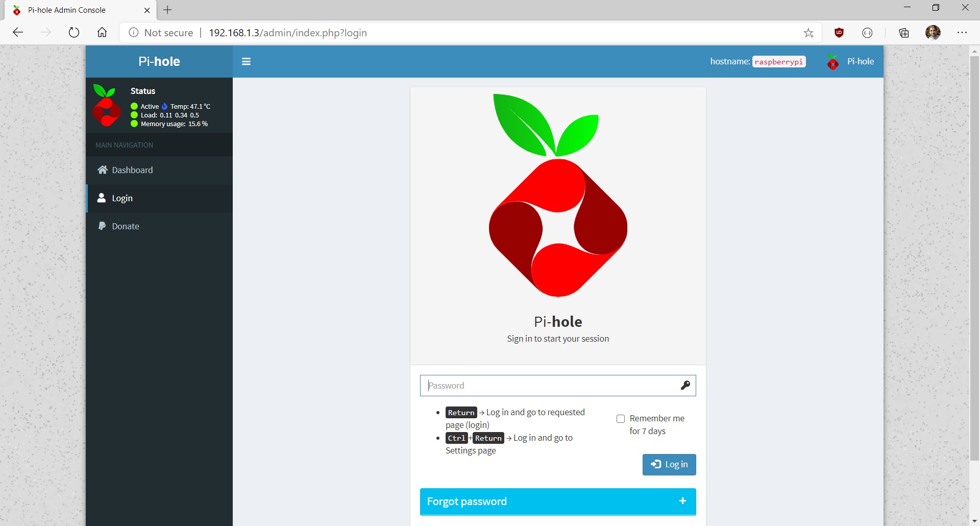Expand the Forgot password panel
The height and width of the screenshot is (526, 980).
tap(558, 501)
